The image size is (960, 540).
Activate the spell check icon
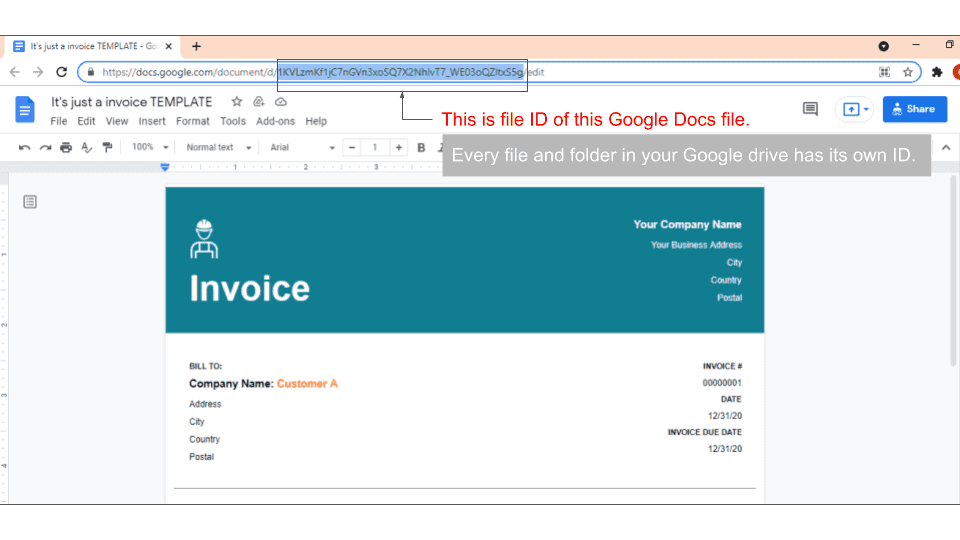tap(86, 148)
